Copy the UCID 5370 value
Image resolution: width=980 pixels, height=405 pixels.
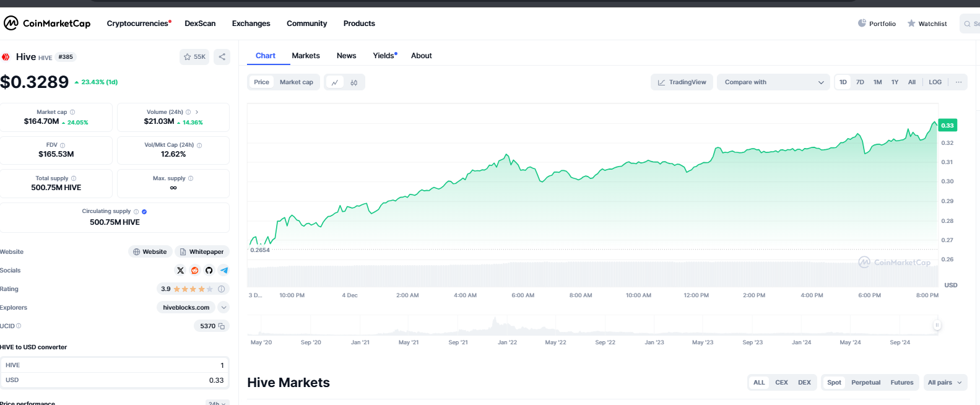222,326
